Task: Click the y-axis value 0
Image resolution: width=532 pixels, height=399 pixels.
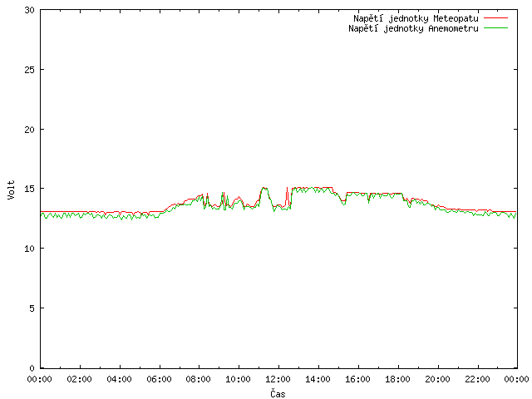Action: click(x=32, y=368)
